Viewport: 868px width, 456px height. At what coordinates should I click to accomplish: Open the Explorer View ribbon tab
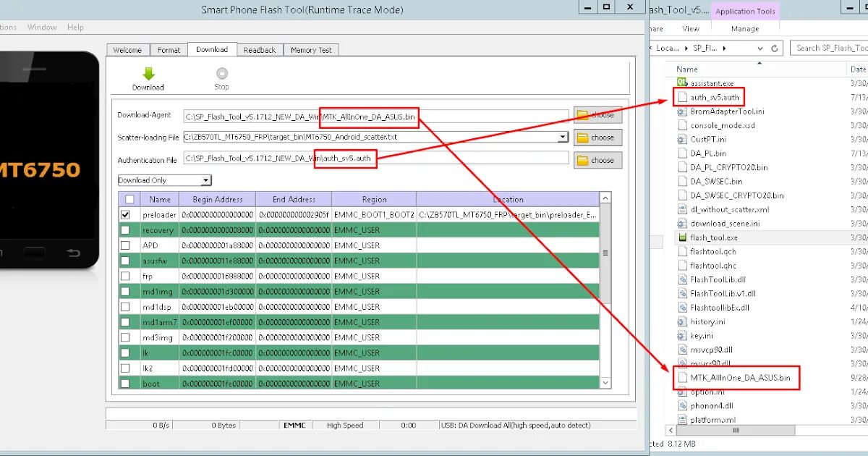coord(691,29)
